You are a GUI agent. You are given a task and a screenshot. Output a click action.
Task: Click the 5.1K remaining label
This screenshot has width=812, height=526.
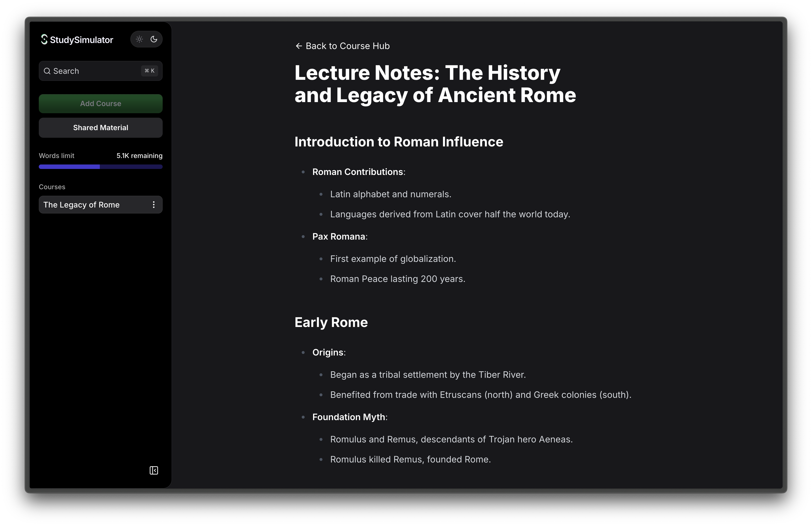[139, 156]
